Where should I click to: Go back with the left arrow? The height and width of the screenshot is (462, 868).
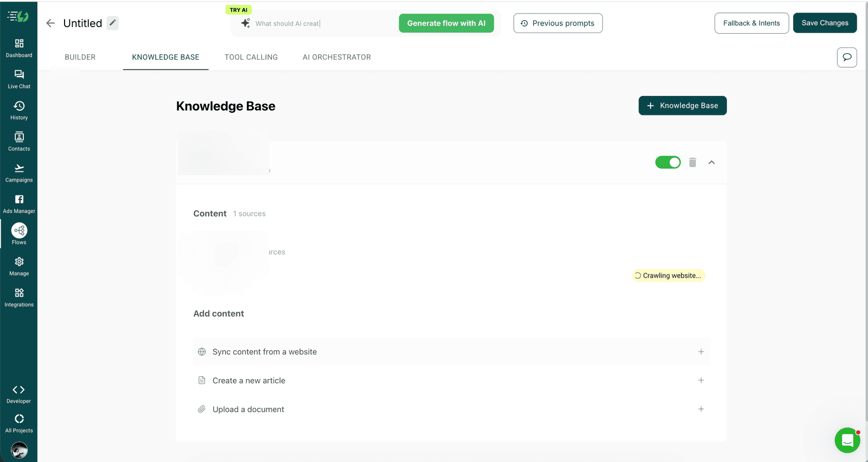pyautogui.click(x=50, y=23)
